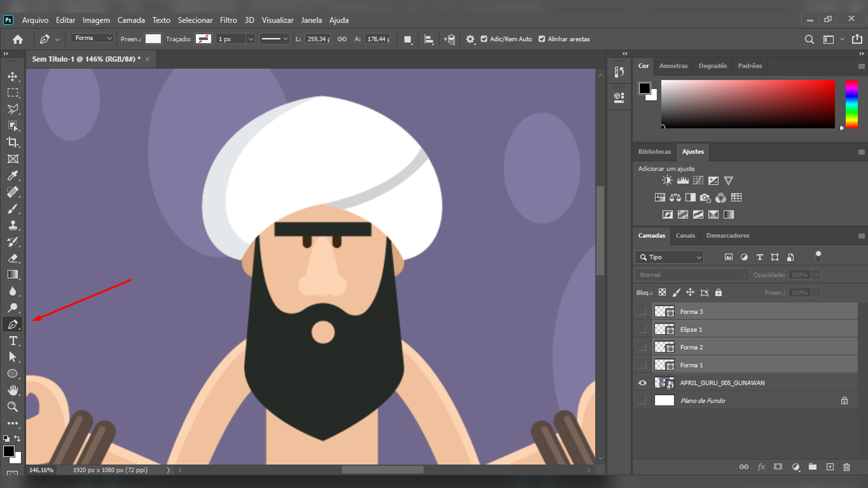Select the Frame tool
868x488 pixels.
point(13,159)
